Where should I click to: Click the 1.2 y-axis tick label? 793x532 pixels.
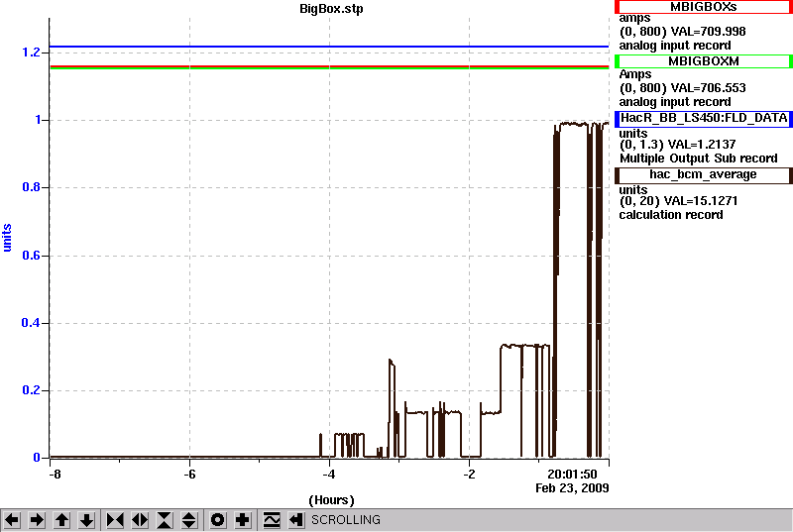pyautogui.click(x=31, y=53)
